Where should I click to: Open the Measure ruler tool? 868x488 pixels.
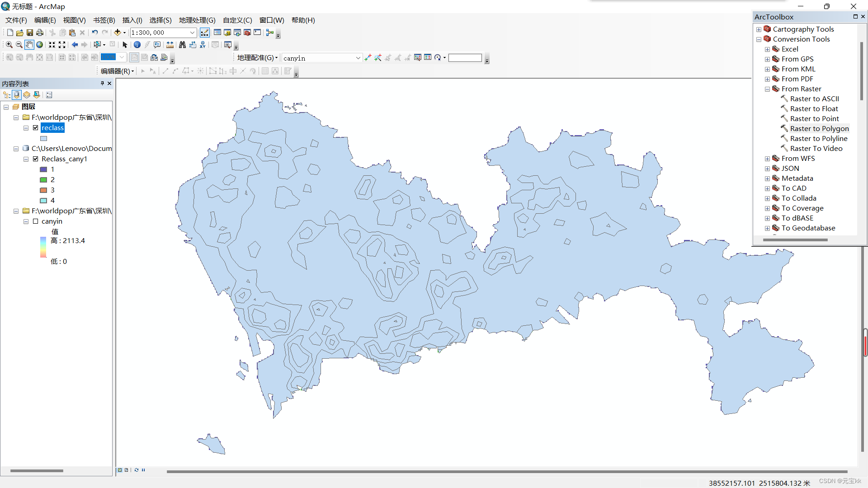click(x=170, y=45)
